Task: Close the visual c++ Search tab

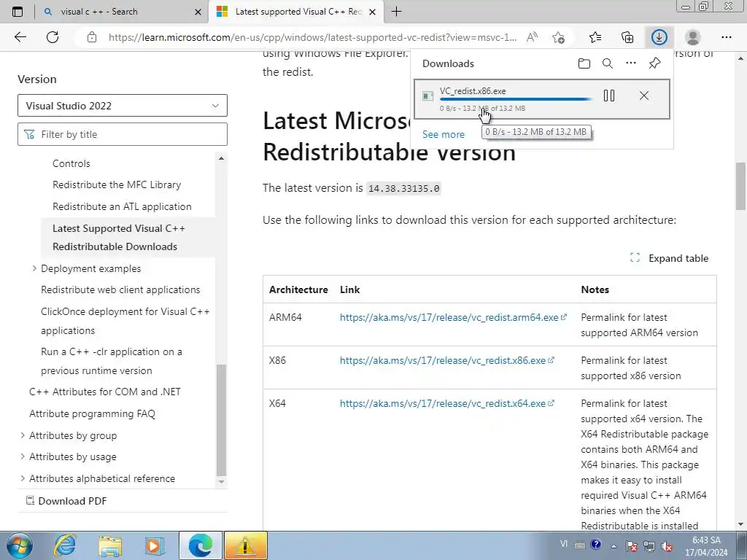Action: (x=198, y=12)
